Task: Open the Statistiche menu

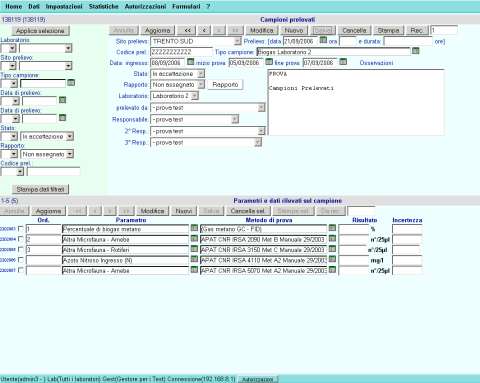Action: (x=103, y=6)
